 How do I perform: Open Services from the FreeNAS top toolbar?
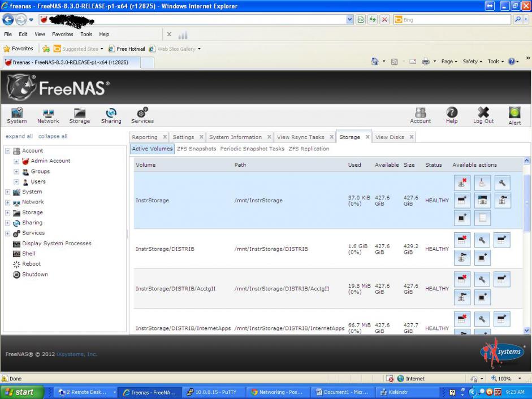142,116
